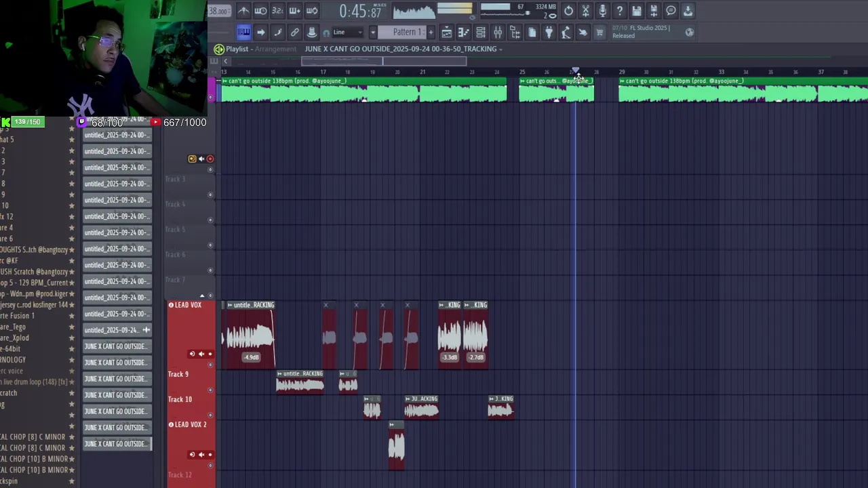Click the stamp tool icon
This screenshot has height=488, width=868.
pyautogui.click(x=312, y=32)
